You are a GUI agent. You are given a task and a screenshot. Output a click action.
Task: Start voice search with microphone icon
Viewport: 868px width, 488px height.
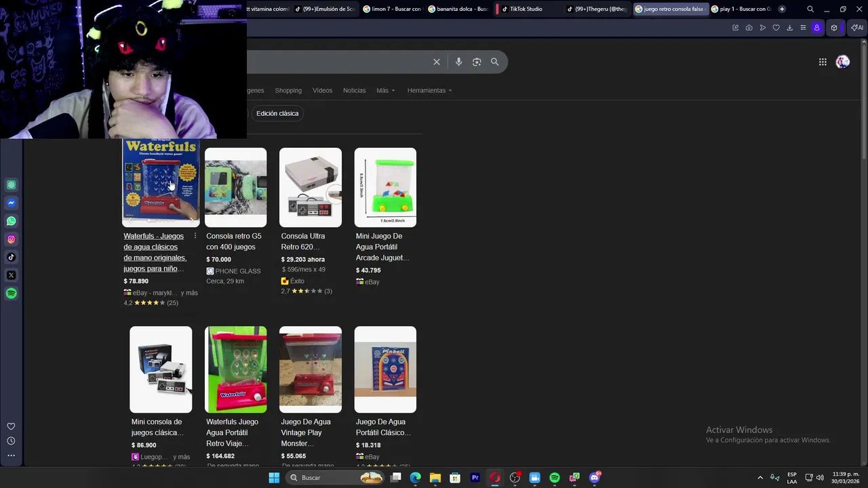click(458, 62)
